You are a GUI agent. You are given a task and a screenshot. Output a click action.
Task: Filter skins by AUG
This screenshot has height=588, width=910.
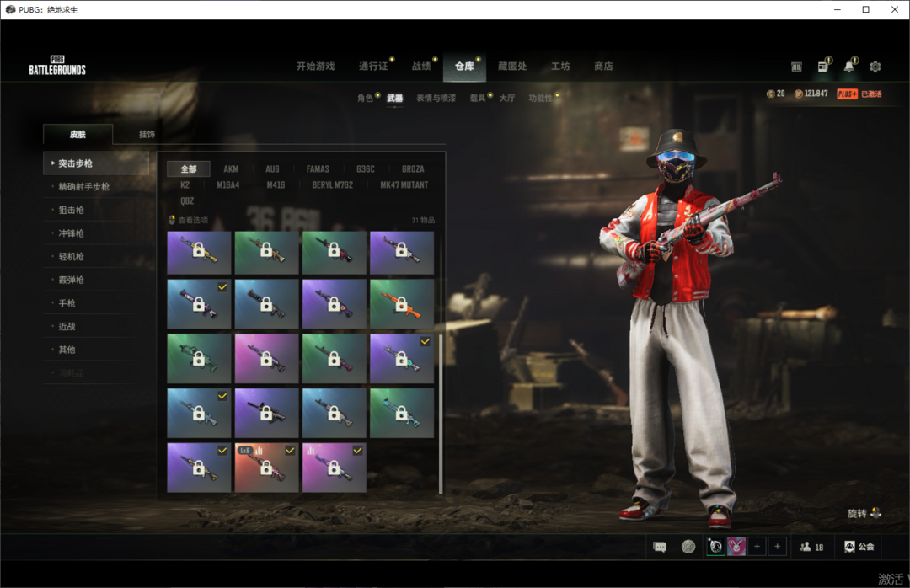(272, 169)
